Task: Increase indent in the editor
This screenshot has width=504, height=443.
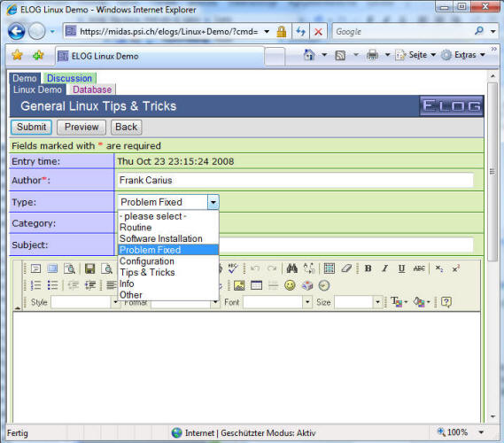Action: point(90,285)
